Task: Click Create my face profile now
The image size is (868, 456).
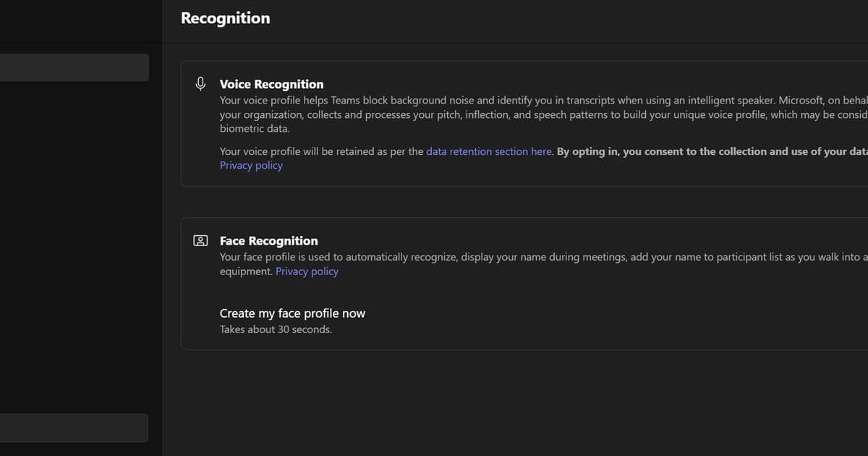Action: click(292, 313)
